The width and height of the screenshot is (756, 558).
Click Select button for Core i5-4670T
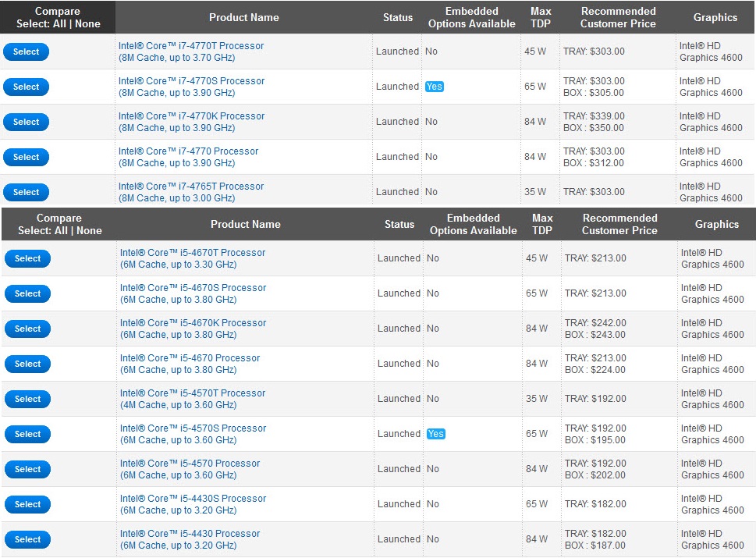(x=27, y=258)
